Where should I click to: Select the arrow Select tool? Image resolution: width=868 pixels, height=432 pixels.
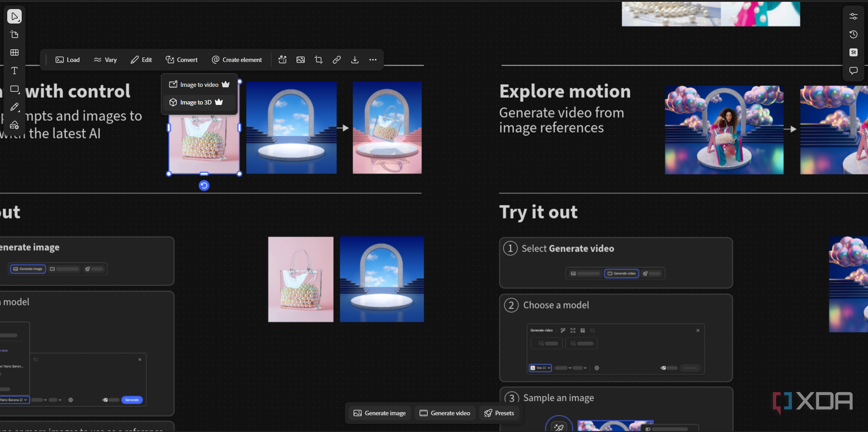(x=14, y=17)
